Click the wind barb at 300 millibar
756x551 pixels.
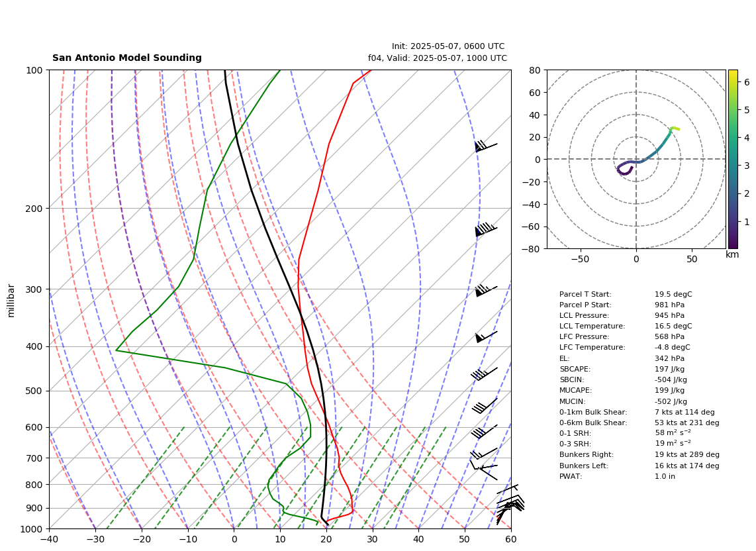point(485,290)
